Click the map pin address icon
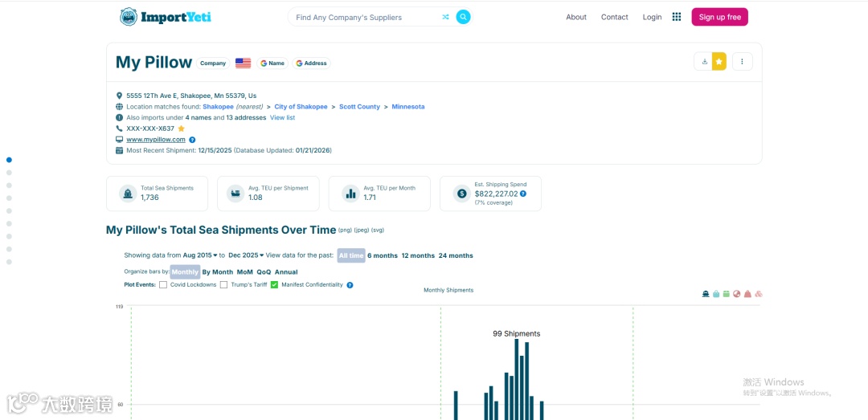Viewport: 868px width, 420px height. click(119, 96)
